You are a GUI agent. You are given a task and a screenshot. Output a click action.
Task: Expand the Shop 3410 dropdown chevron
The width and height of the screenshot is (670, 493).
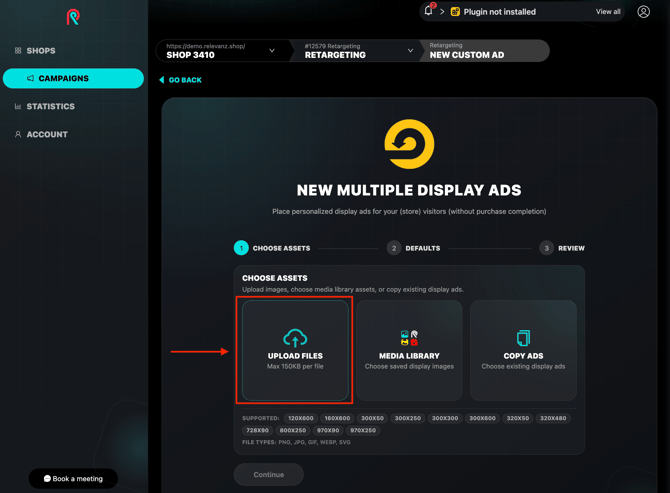click(x=272, y=50)
